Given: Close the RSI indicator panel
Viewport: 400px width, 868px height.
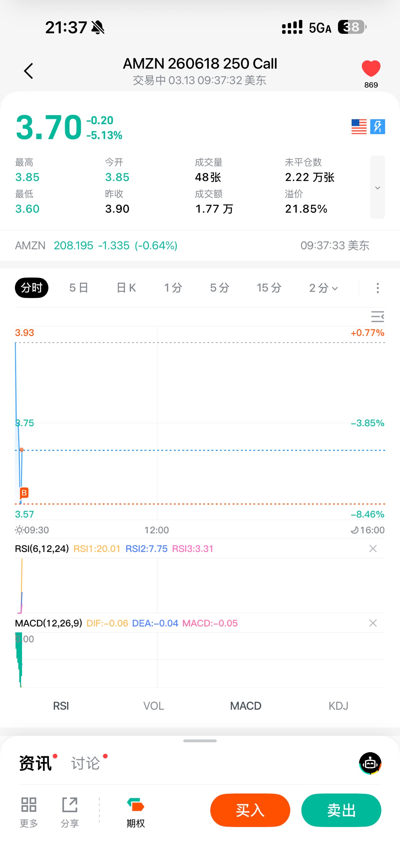Looking at the screenshot, I should pyautogui.click(x=373, y=549).
